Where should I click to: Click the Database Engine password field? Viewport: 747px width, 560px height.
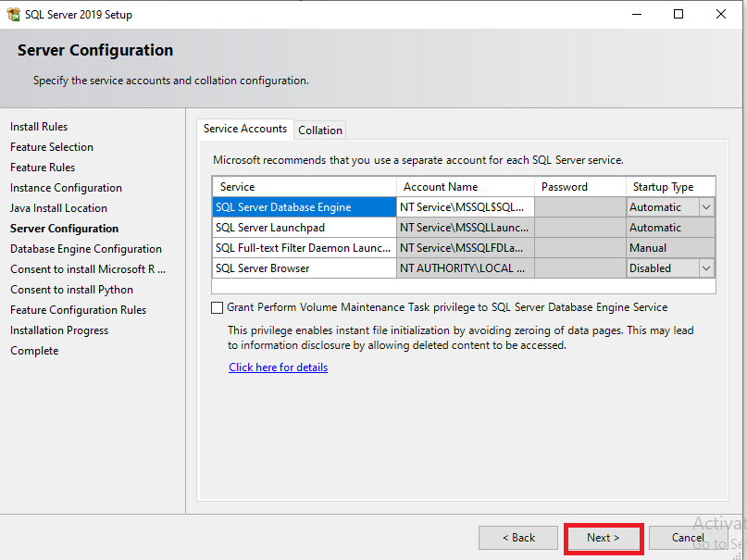pos(580,207)
